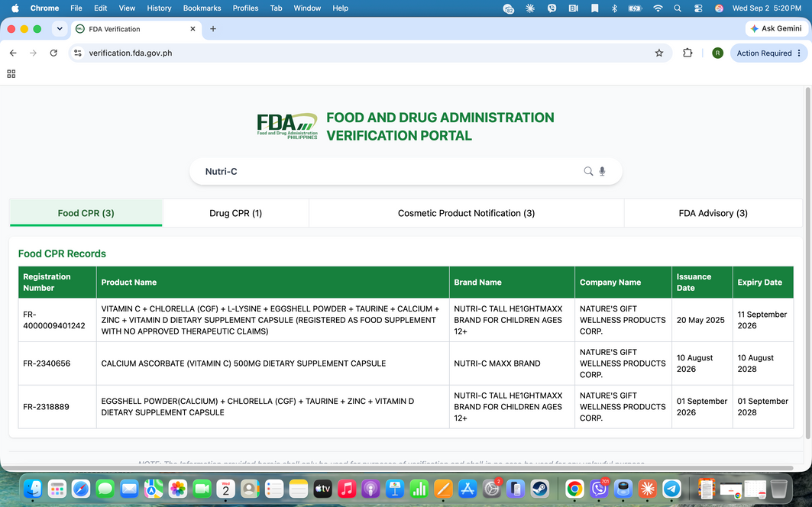Close the FDA Verification tab

[192, 29]
